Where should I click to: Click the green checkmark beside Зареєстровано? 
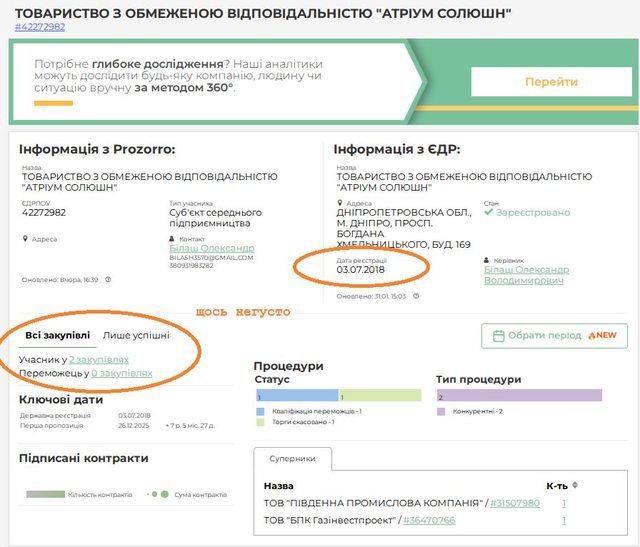pyautogui.click(x=488, y=212)
